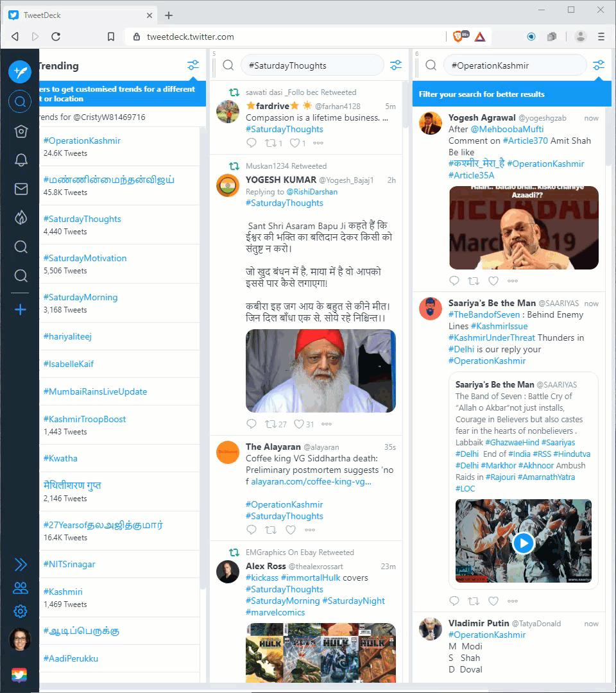This screenshot has width=616, height=693.
Task: Reply to Saariya's Be the Man tweet
Action: pos(454,601)
